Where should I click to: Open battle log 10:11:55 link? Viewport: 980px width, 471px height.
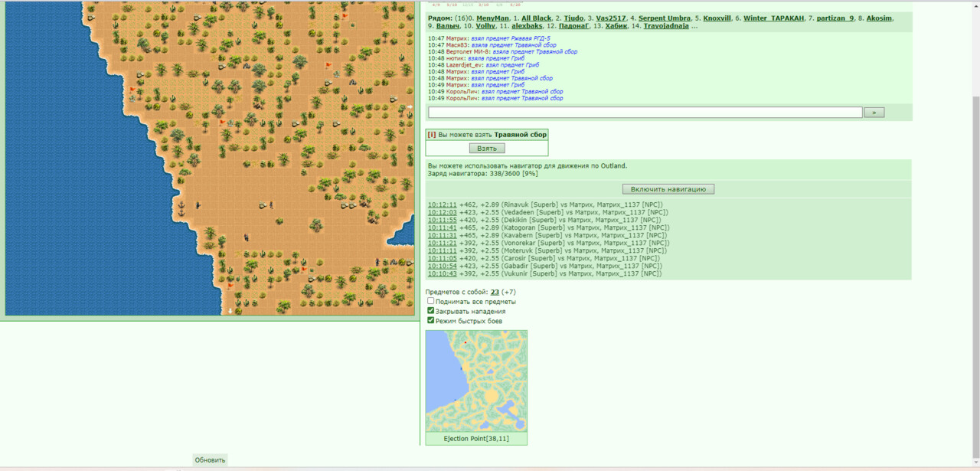click(x=442, y=221)
